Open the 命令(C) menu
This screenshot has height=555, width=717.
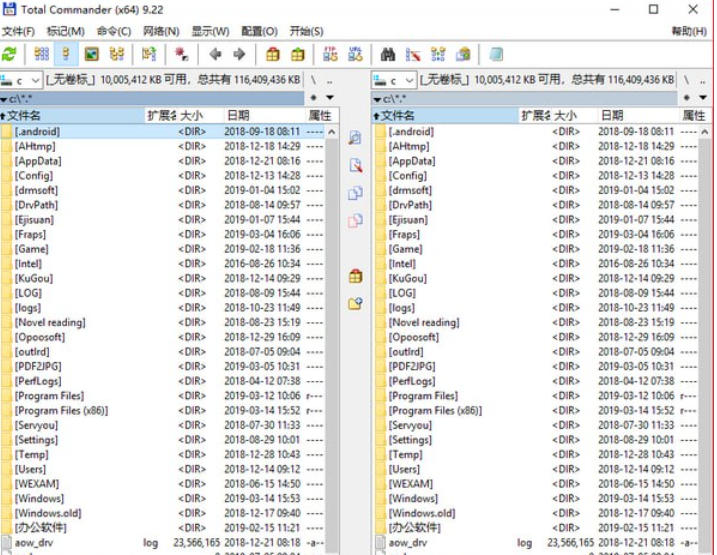(114, 32)
